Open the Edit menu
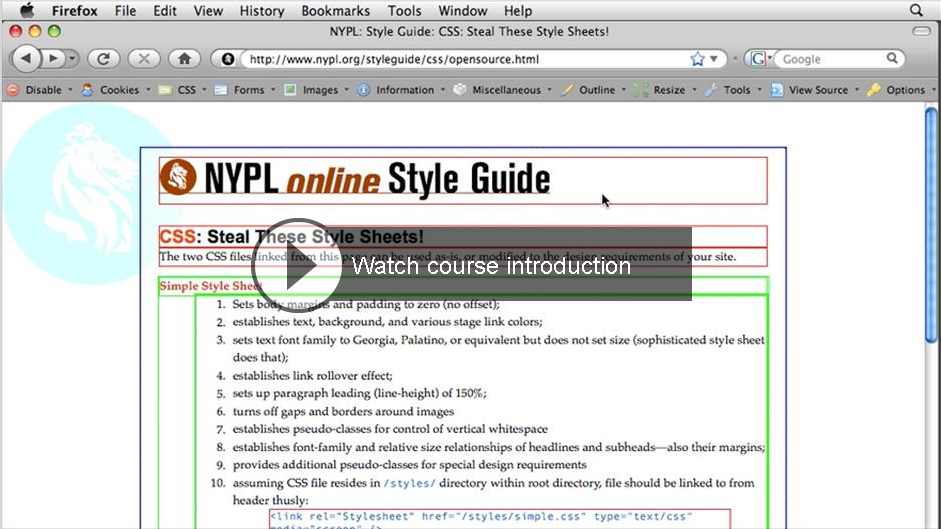 (164, 11)
